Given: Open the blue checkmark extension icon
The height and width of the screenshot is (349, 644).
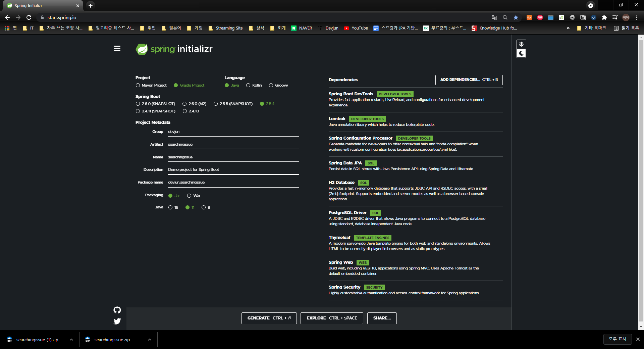Looking at the screenshot, I should click(x=594, y=17).
